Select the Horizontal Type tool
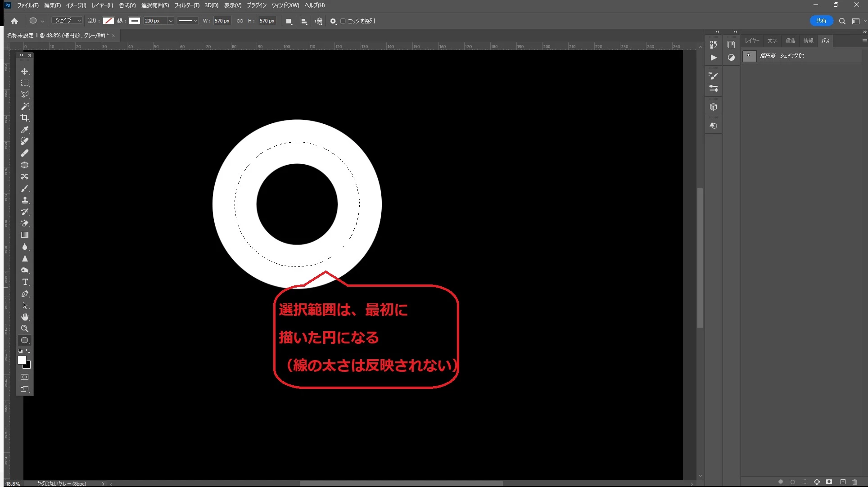 tap(25, 282)
